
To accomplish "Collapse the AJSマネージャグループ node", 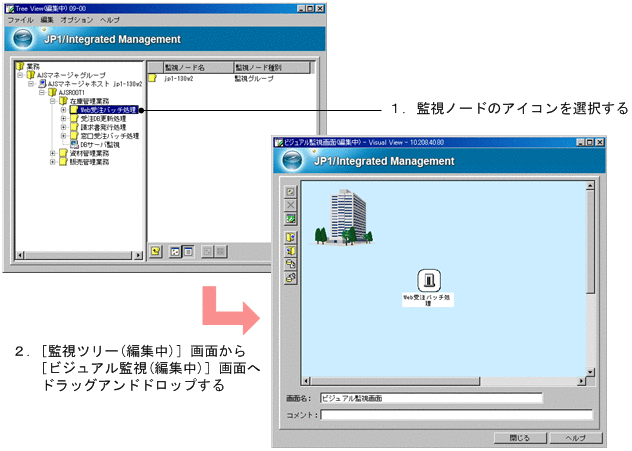I will [x=20, y=75].
